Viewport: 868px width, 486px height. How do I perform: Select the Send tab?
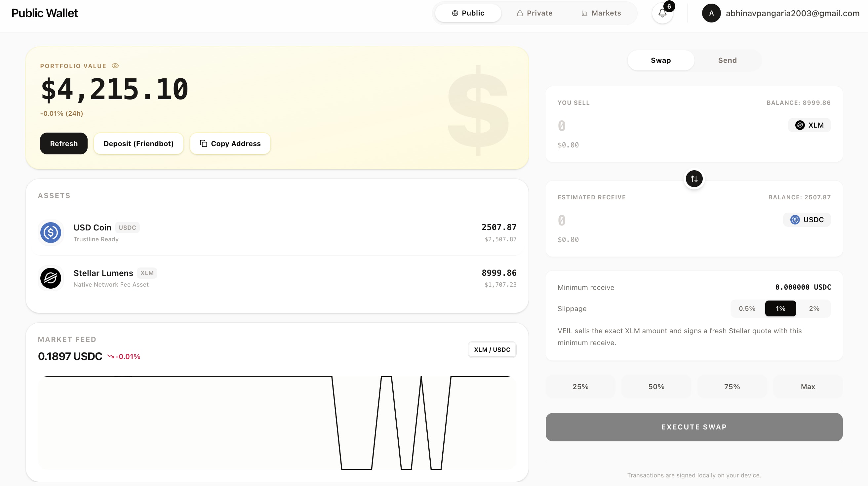coord(728,60)
